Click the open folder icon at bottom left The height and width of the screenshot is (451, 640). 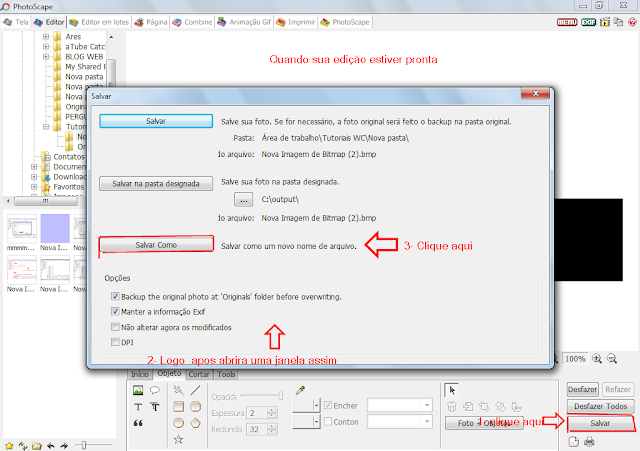pyautogui.click(x=37, y=446)
